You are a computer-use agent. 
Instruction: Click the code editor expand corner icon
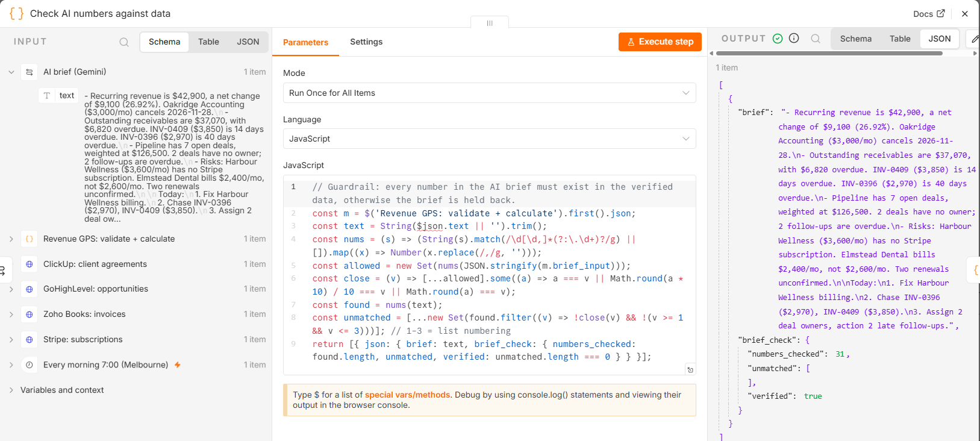(x=690, y=370)
